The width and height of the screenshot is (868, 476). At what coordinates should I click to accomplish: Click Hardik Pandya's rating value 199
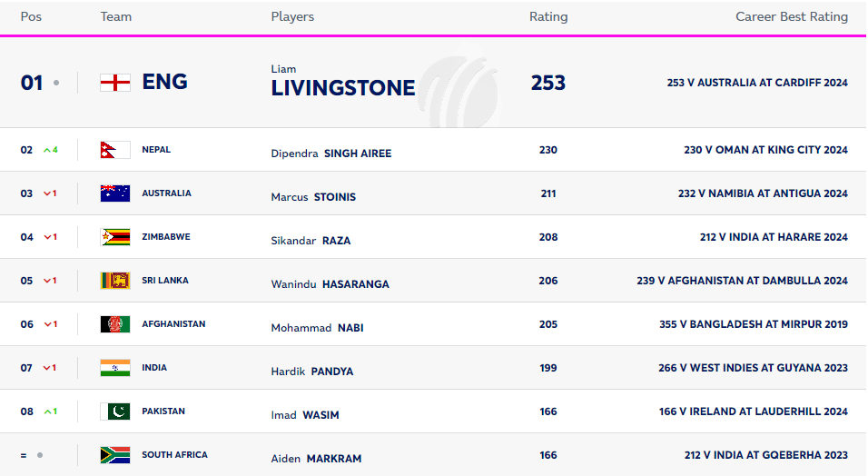point(547,368)
